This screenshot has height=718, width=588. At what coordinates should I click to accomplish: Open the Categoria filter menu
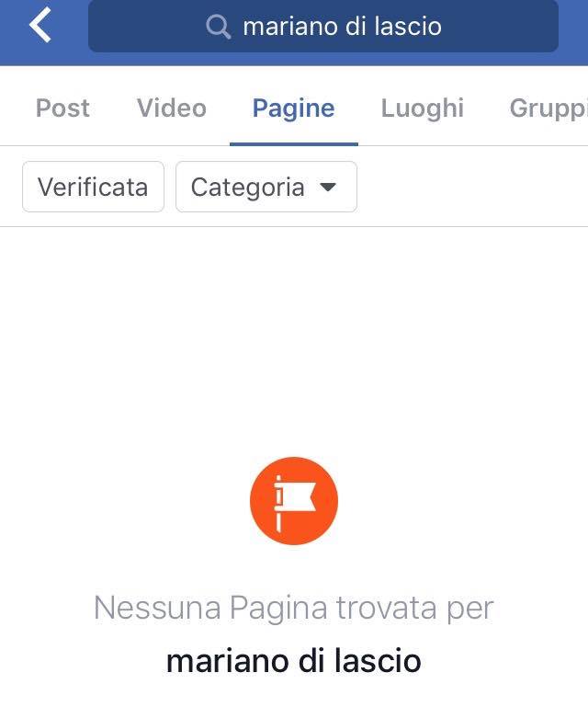pyautogui.click(x=266, y=187)
